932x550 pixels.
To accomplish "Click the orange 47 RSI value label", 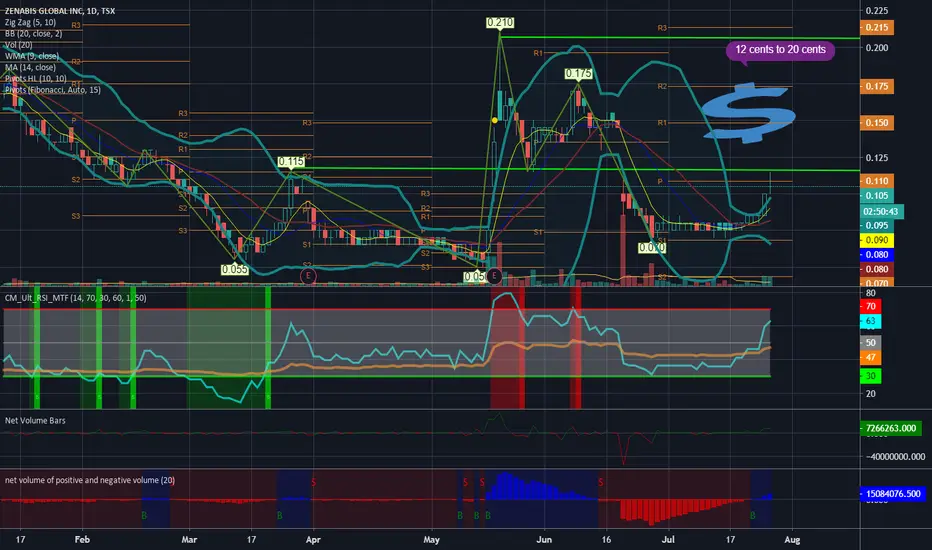I will point(871,357).
